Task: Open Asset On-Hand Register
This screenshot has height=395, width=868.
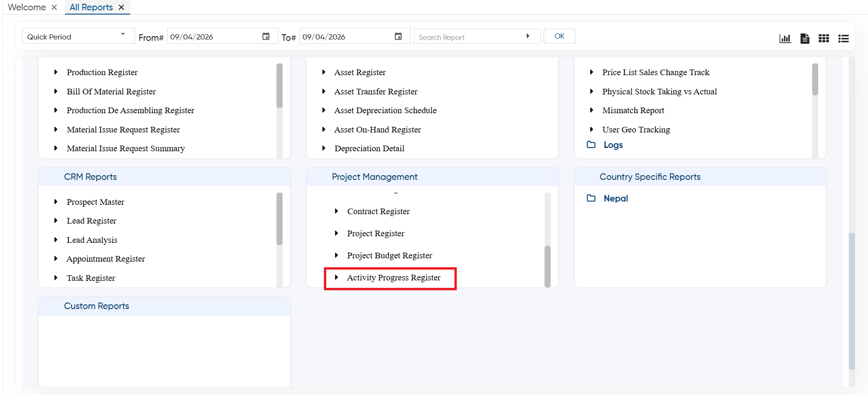Action: pos(377,130)
